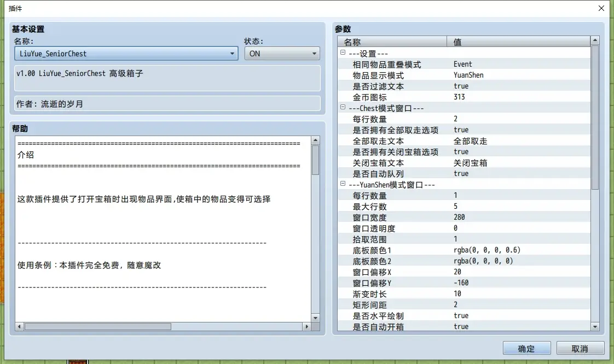Select the 最大行数 parameter row
The width and height of the screenshot is (614, 364).
464,206
